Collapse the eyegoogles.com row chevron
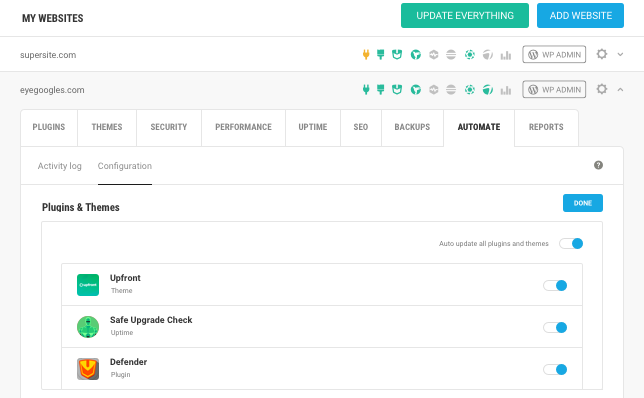644x398 pixels. pyautogui.click(x=620, y=90)
